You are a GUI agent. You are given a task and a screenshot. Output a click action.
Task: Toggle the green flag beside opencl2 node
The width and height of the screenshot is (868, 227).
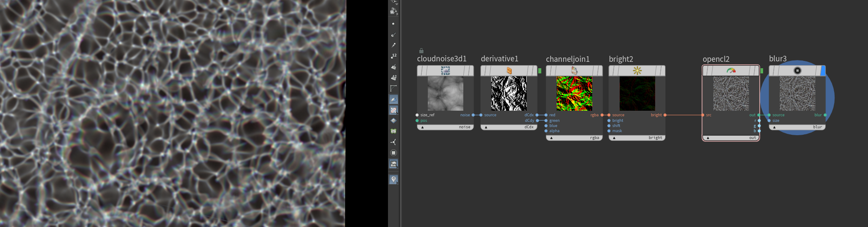[762, 71]
